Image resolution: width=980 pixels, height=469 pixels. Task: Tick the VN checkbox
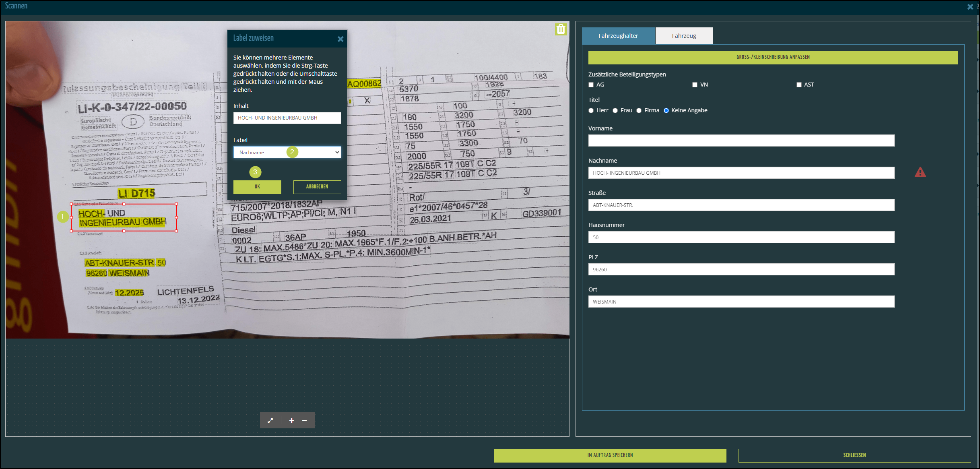pyautogui.click(x=695, y=85)
